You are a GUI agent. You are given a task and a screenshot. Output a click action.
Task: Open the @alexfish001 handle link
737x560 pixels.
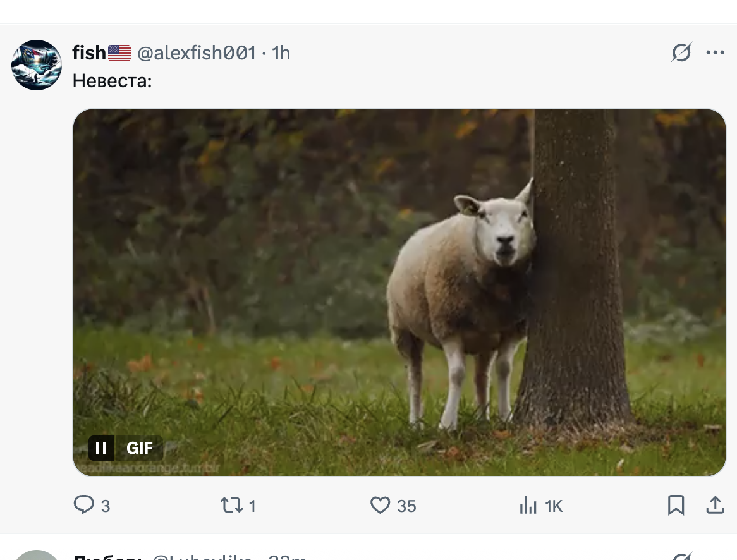click(197, 53)
